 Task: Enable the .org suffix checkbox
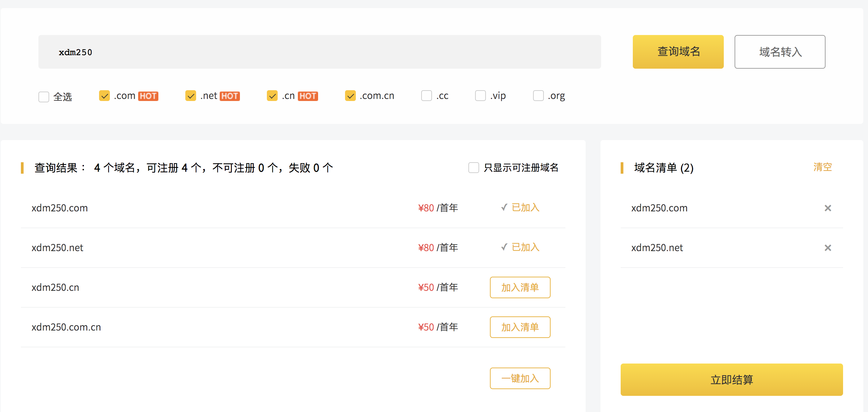pos(538,96)
